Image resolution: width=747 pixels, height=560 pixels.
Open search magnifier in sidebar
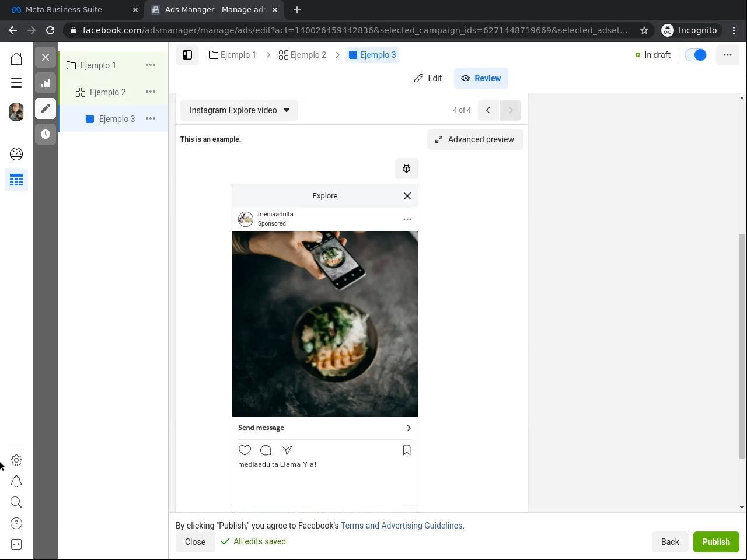click(x=16, y=502)
